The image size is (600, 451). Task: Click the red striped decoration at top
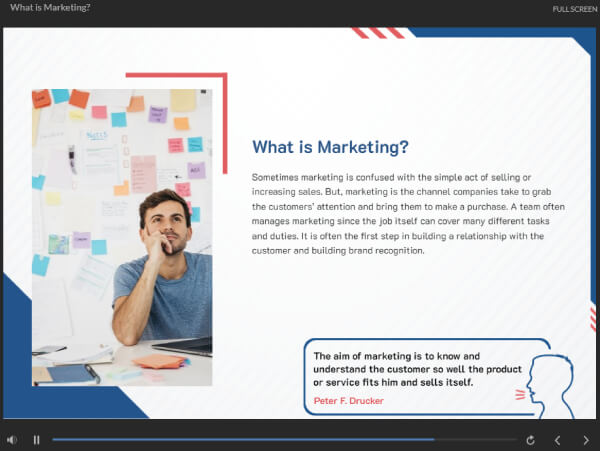point(378,33)
